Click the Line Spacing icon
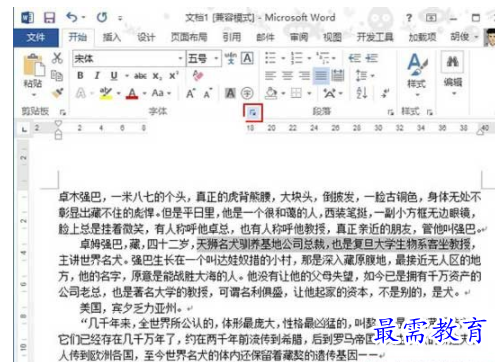Image resolution: width=495 pixels, height=362 pixels. (361, 76)
